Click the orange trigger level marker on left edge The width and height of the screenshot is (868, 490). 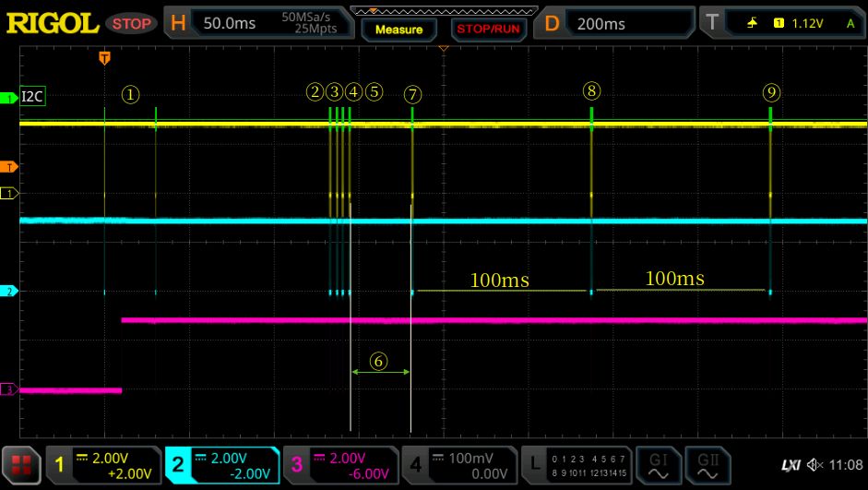pyautogui.click(x=9, y=167)
